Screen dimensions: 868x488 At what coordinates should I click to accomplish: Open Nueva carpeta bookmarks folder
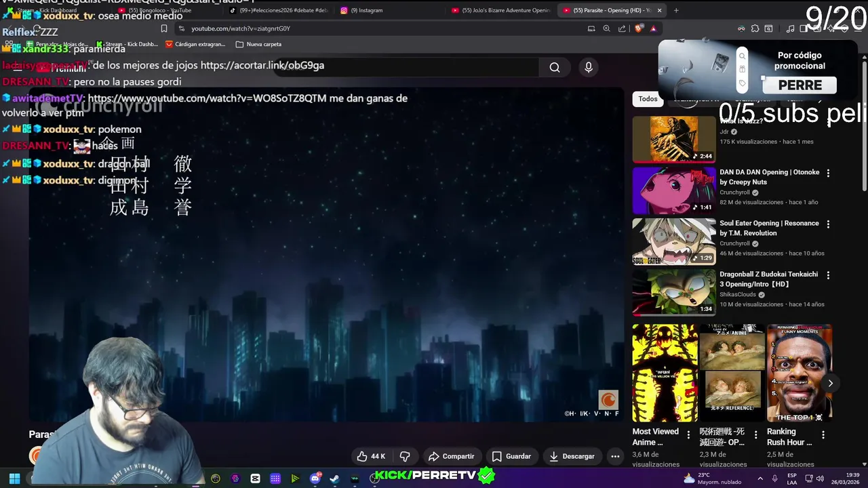coord(258,44)
